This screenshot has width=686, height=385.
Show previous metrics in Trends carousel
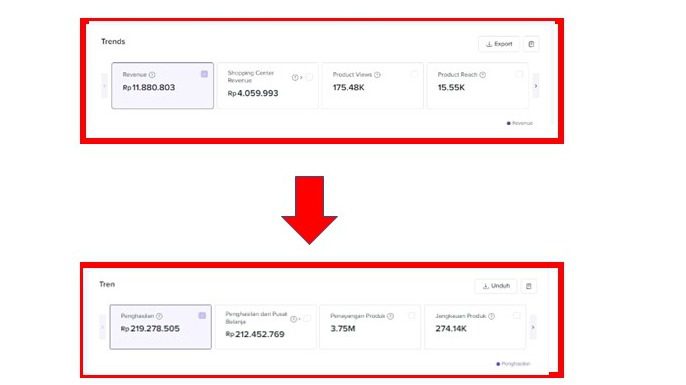click(x=104, y=86)
